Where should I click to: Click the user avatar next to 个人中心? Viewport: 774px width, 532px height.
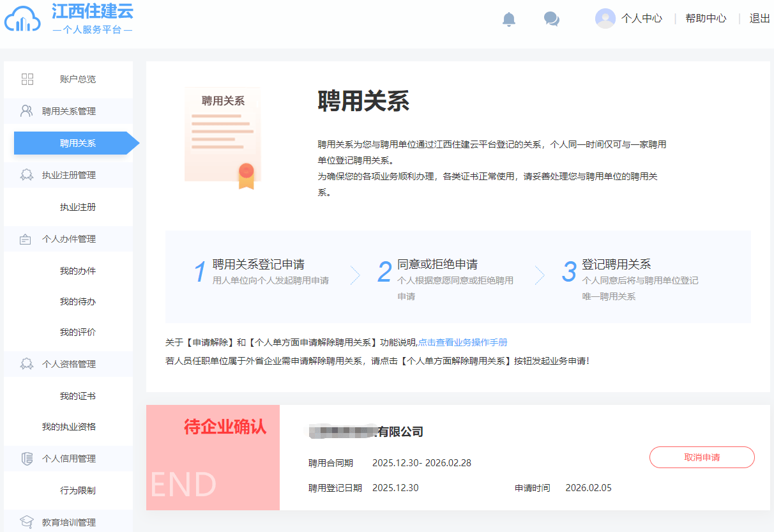605,18
